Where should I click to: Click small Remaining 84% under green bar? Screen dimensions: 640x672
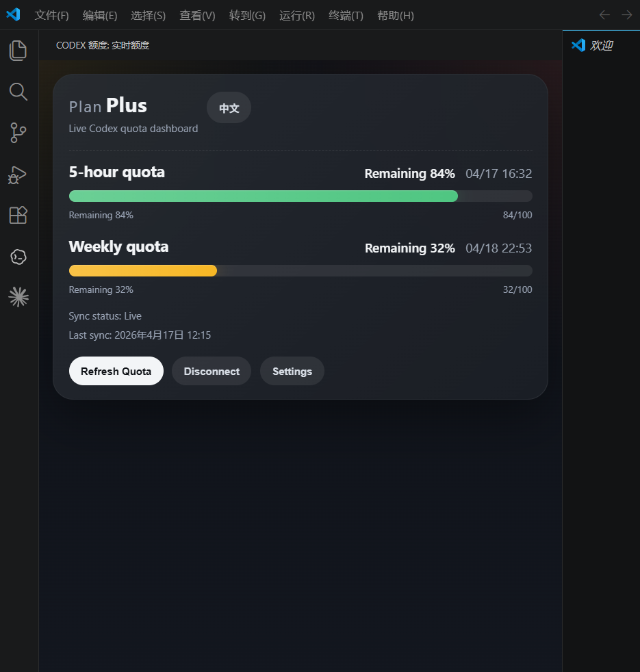click(x=101, y=215)
